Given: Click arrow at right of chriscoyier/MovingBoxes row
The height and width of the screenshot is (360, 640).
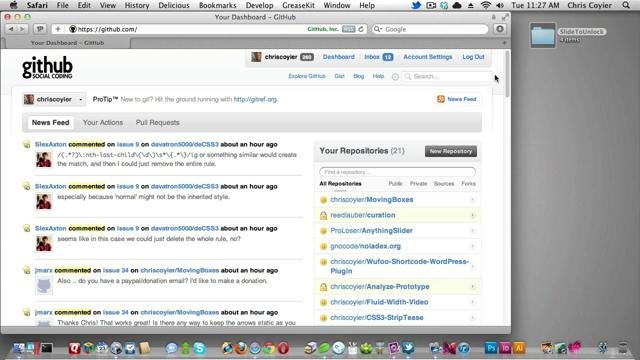Looking at the screenshot, I should click(x=473, y=200).
